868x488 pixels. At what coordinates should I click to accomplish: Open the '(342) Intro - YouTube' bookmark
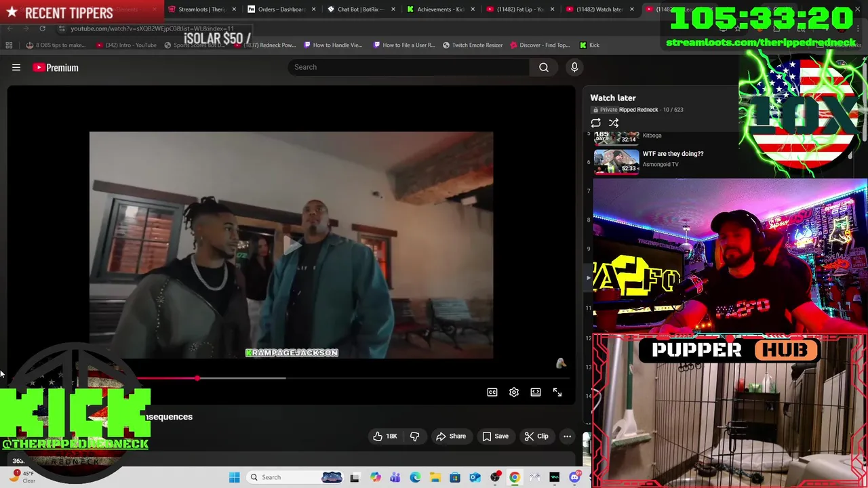click(x=126, y=45)
